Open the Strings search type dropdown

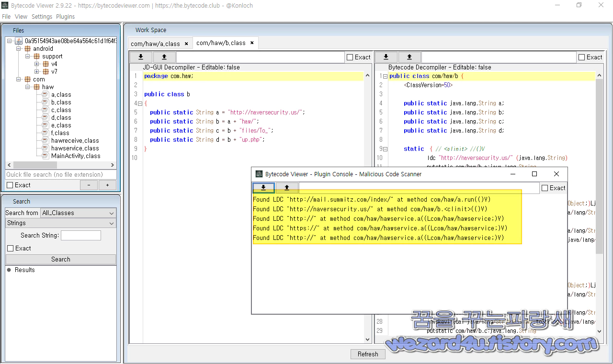coord(61,223)
